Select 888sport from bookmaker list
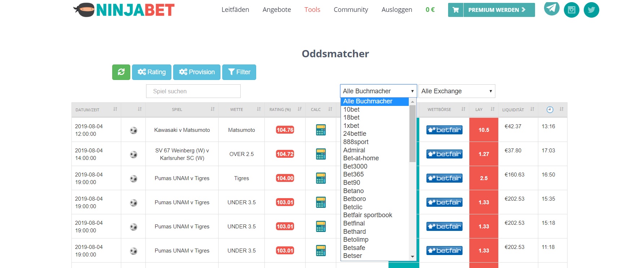The height and width of the screenshot is (268, 644). pyautogui.click(x=374, y=142)
